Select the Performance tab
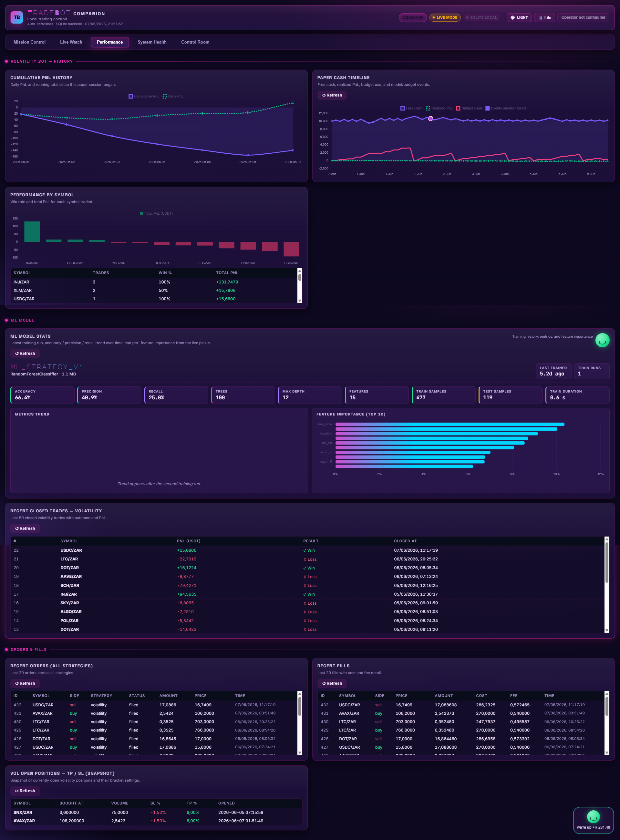The width and height of the screenshot is (620, 840). tap(109, 42)
